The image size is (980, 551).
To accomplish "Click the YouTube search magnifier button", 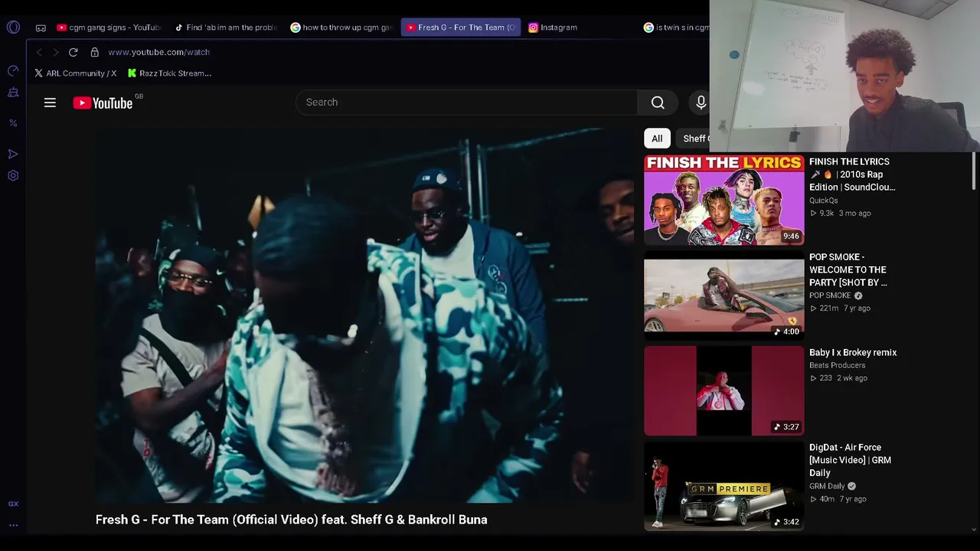I will (658, 103).
